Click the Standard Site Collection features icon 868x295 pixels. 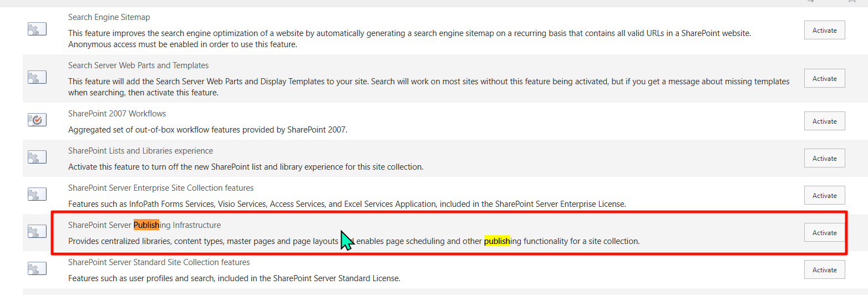point(37,268)
